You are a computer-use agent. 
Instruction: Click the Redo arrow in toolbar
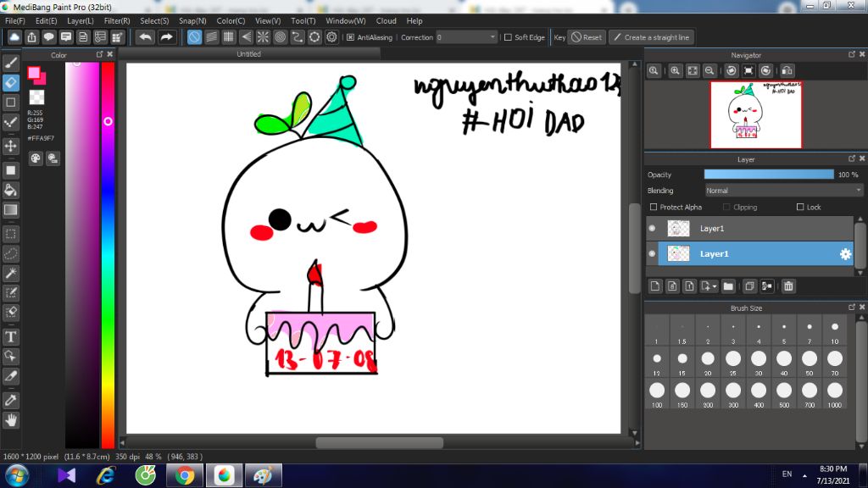166,37
